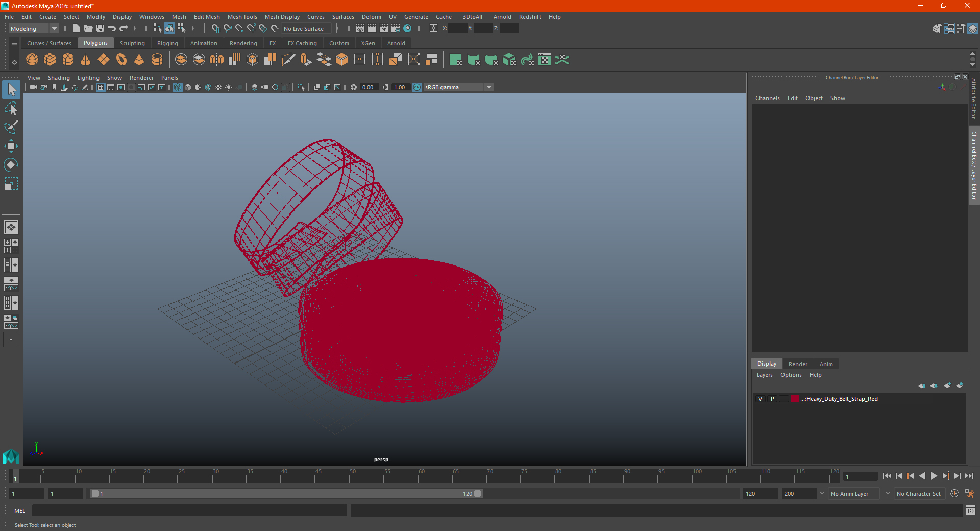This screenshot has height=531, width=980.
Task: Create a polygon cone from the shelf
Action: pos(86,60)
